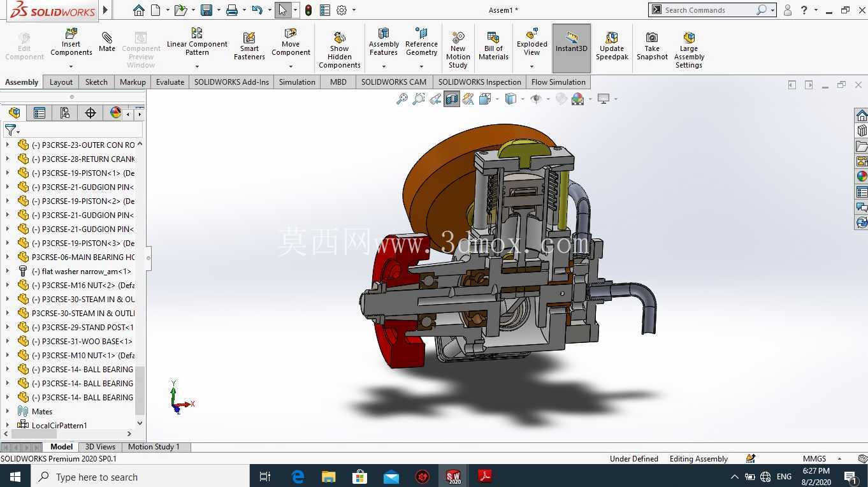Open the DisplayManager color-ball tab
This screenshot has height=487, width=868.
(115, 113)
